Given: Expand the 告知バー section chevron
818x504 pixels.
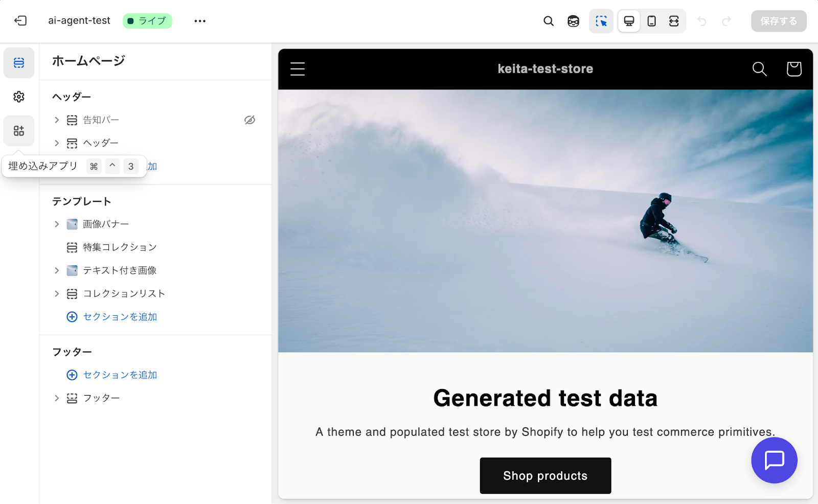Looking at the screenshot, I should (x=57, y=120).
